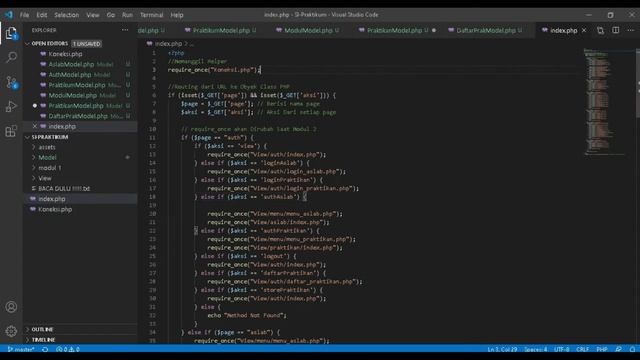640x360 pixels.
Task: Open the File menu
Action: coord(24,15)
